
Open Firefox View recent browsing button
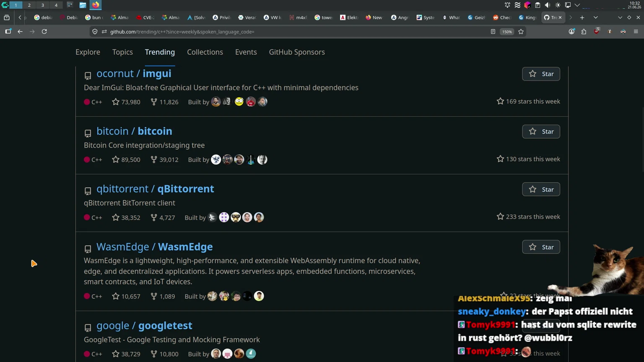tap(6, 18)
